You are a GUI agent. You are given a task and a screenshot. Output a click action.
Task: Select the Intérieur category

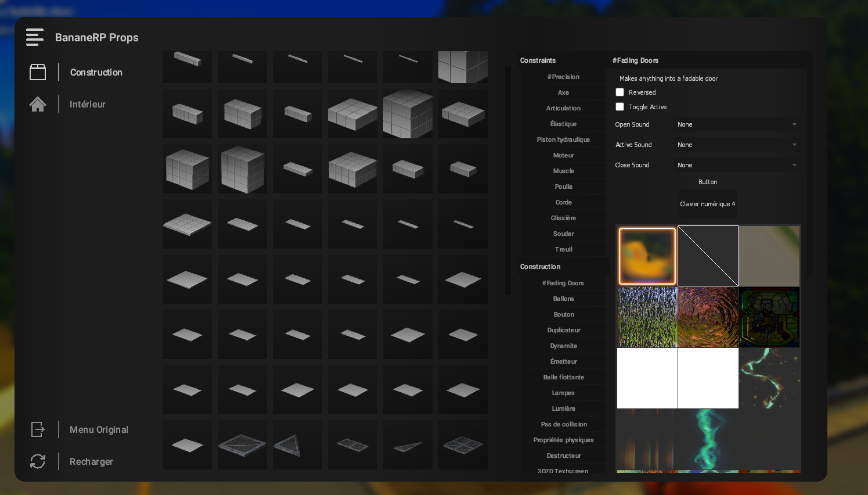88,104
